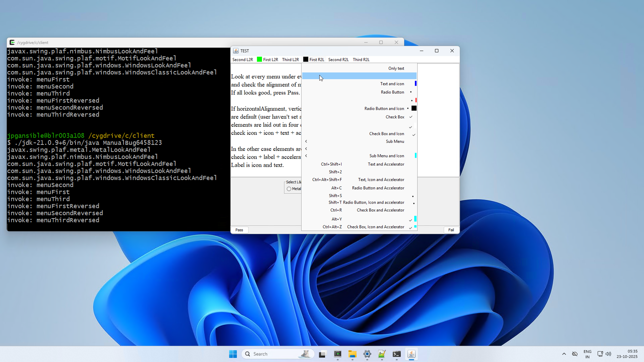Open File Explorer from the taskbar

pyautogui.click(x=352, y=354)
